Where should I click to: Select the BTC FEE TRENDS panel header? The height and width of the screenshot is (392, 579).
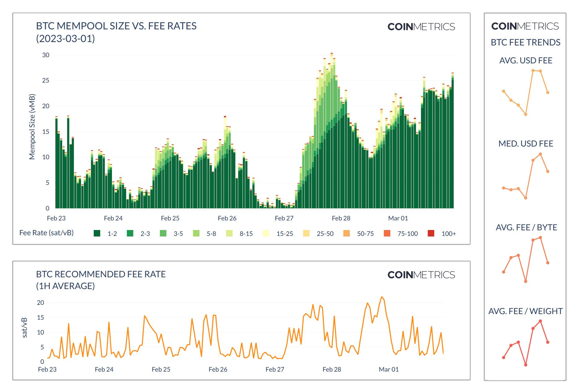pyautogui.click(x=525, y=42)
